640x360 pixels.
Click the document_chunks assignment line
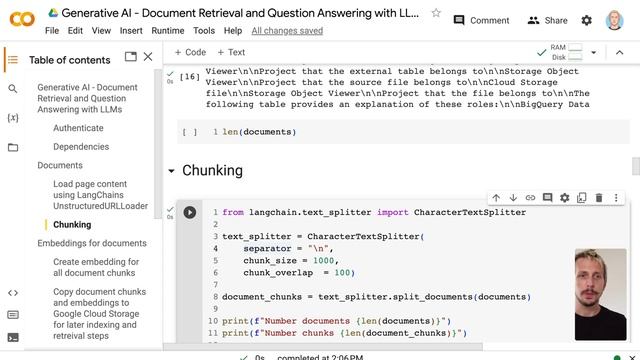click(x=376, y=297)
